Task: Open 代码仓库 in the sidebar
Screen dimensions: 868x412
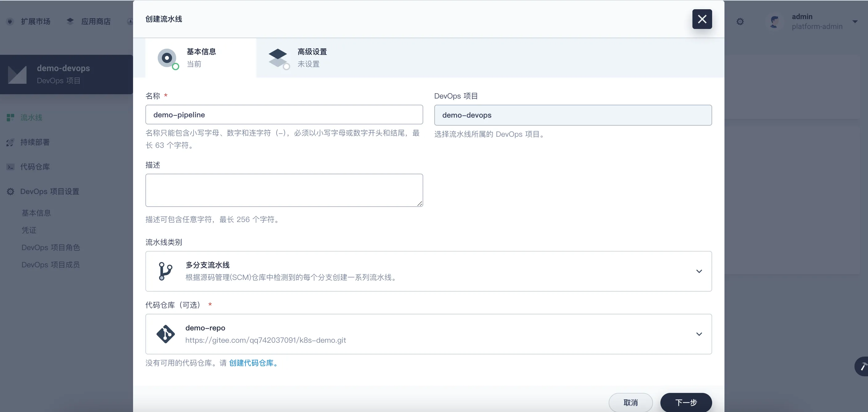Action: click(x=35, y=167)
